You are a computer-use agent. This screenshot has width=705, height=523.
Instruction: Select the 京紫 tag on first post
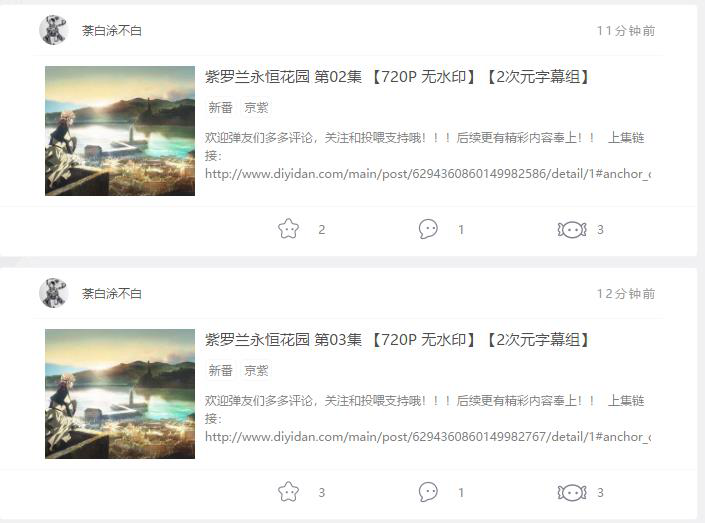tap(256, 107)
